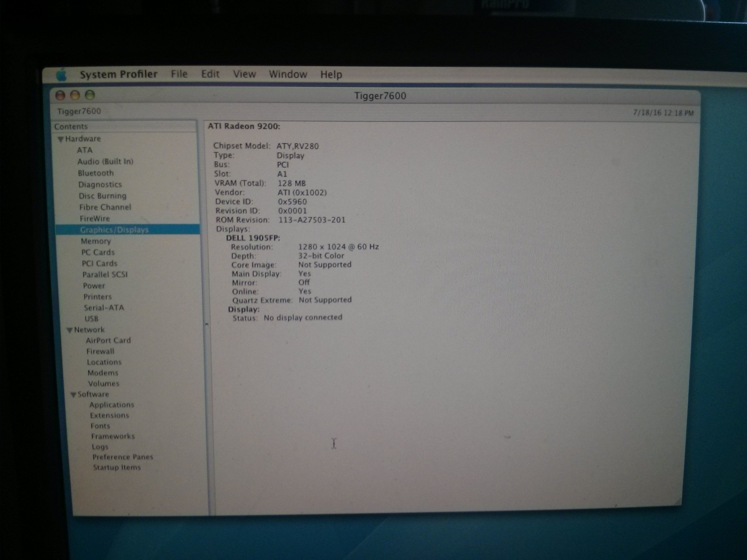This screenshot has height=560, width=747.
Task: Select USB in the Hardware list
Action: (x=92, y=319)
